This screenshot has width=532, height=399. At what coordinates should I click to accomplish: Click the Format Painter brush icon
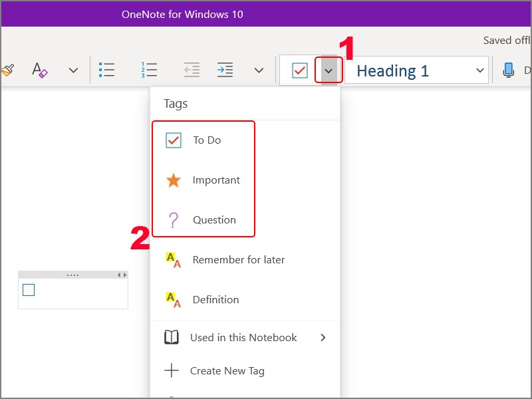tap(7, 70)
